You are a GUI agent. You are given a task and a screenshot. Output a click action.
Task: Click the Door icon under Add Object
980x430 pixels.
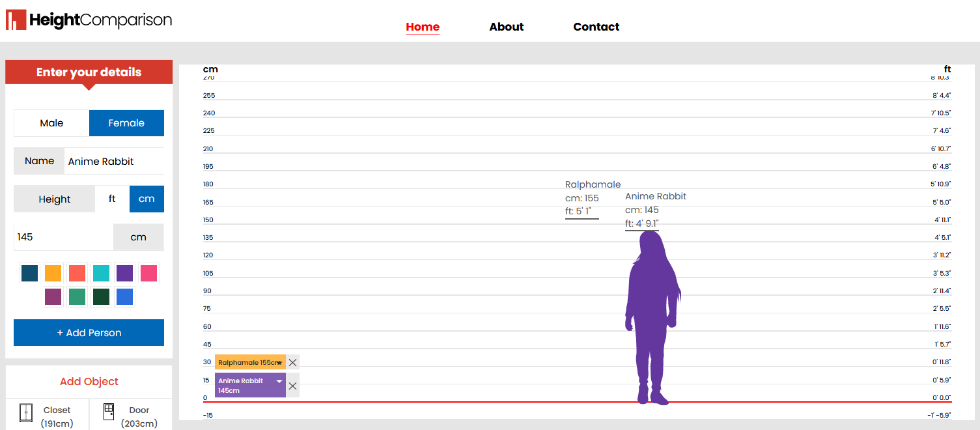109,412
